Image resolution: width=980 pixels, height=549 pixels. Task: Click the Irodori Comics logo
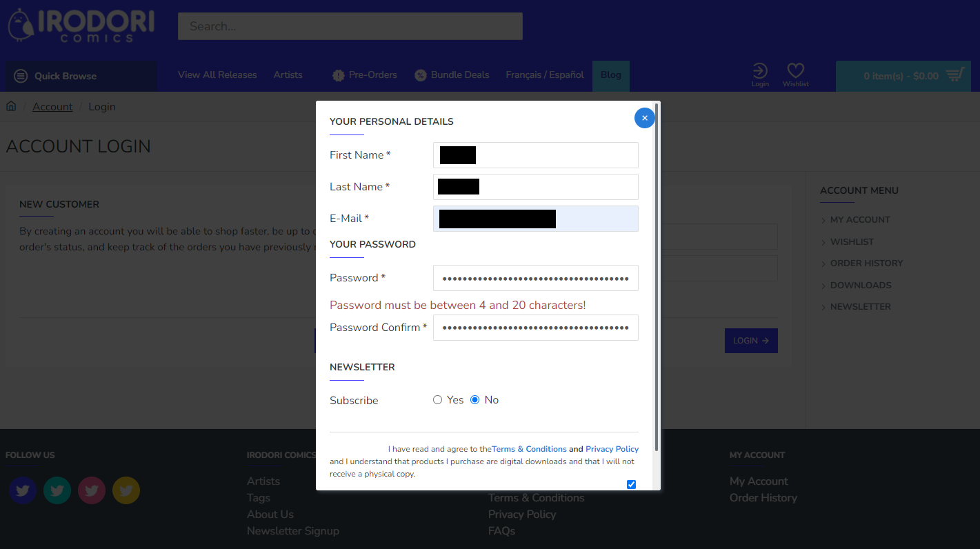tap(81, 26)
